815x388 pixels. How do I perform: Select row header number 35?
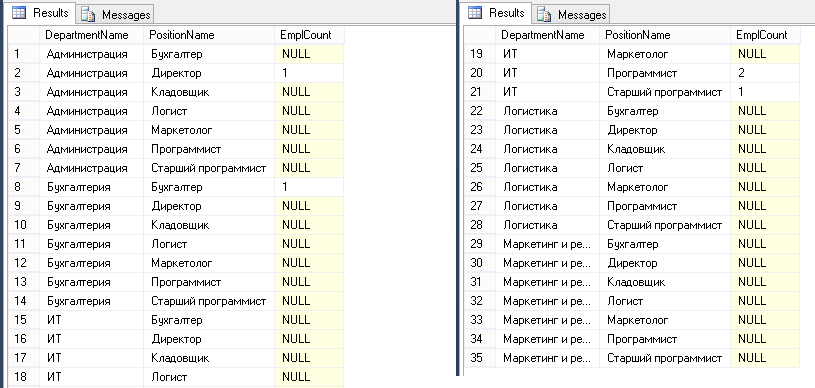(480, 358)
